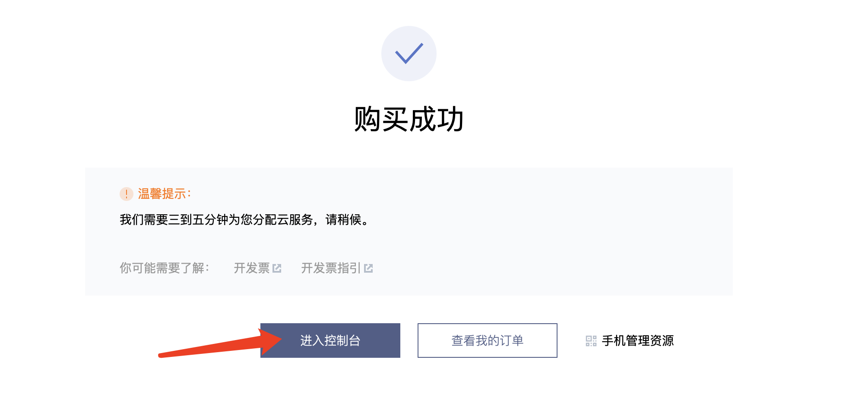Click the 你可能需要了解 label
The image size is (868, 401).
pyautogui.click(x=165, y=268)
